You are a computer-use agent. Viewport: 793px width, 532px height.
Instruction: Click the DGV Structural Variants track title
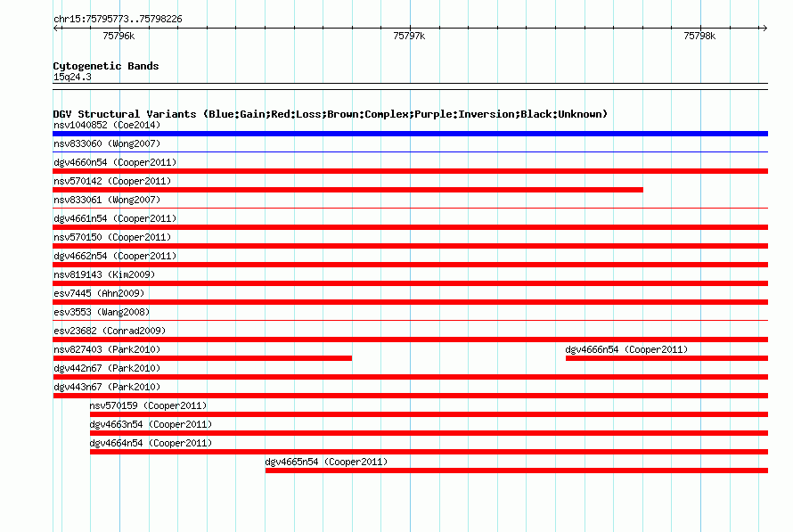click(x=330, y=114)
